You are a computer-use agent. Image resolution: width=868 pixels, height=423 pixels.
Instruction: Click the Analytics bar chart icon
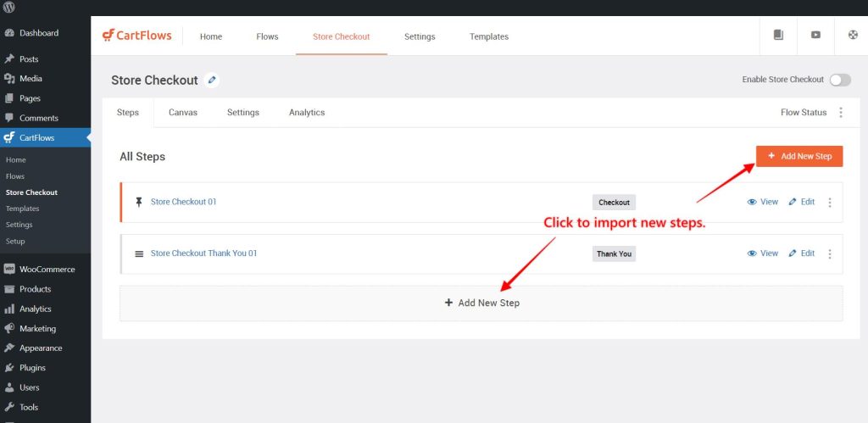click(x=8, y=309)
